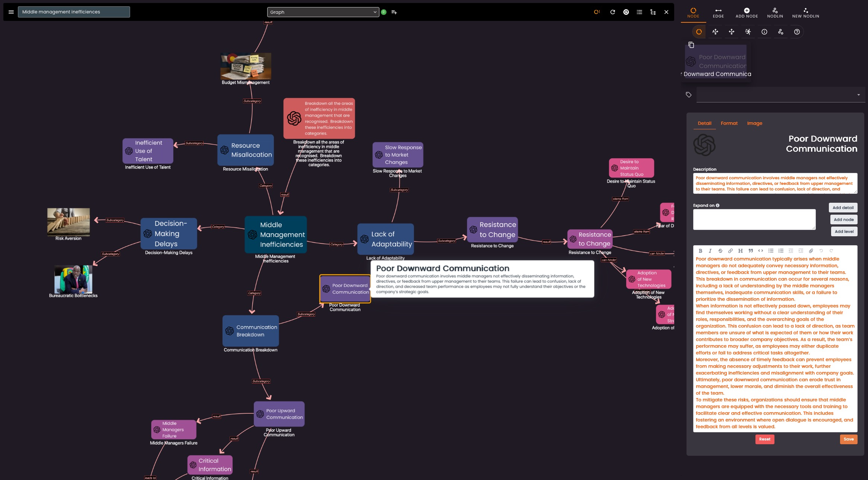Toggle bold formatting in editor

[x=700, y=250]
